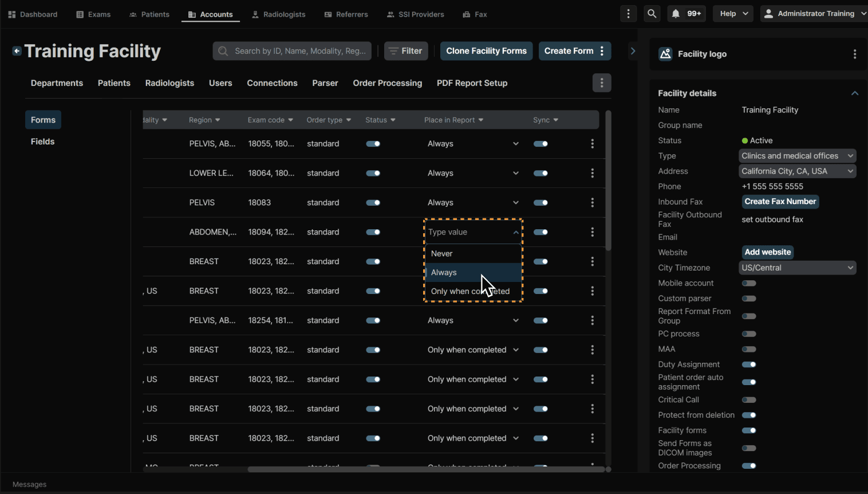
Task: Collapse the Facility details section
Action: click(854, 93)
